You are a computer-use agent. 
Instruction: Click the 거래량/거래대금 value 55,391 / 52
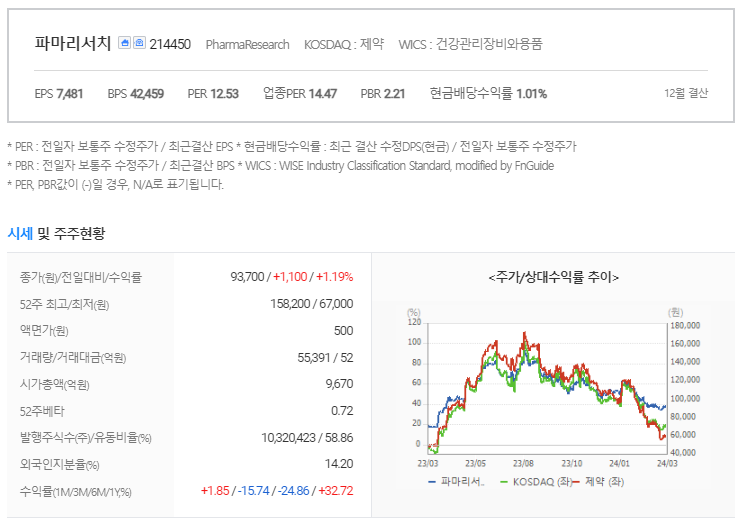[x=325, y=357]
